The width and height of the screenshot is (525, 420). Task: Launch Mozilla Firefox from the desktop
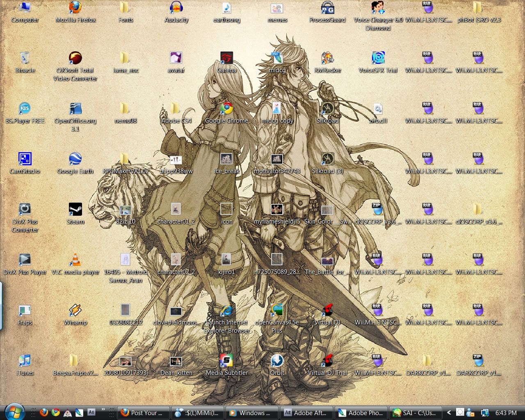pos(75,11)
